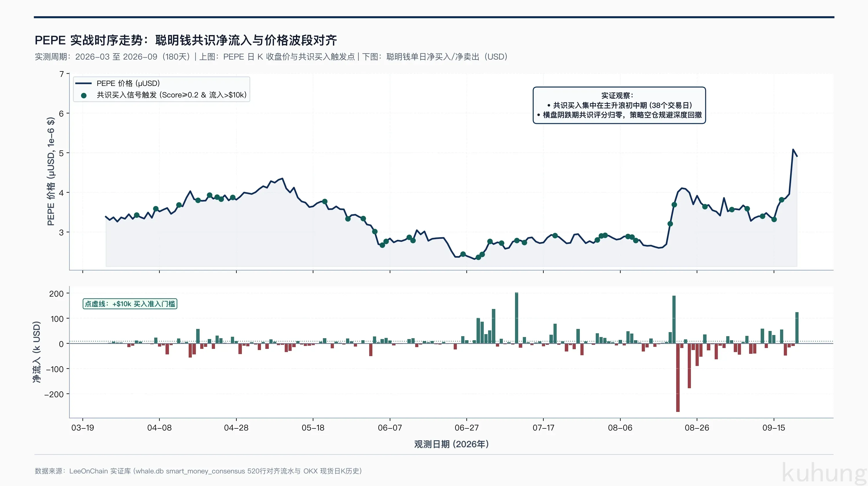Viewport: 868px width, 486px height.
Task: Click the 实证观察 annotation heading
Action: pos(617,96)
